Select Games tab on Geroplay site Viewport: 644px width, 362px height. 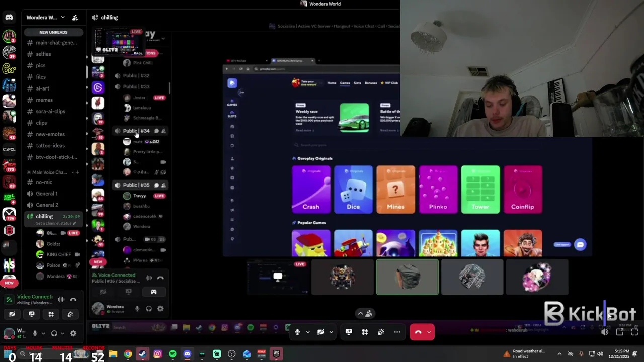point(345,83)
